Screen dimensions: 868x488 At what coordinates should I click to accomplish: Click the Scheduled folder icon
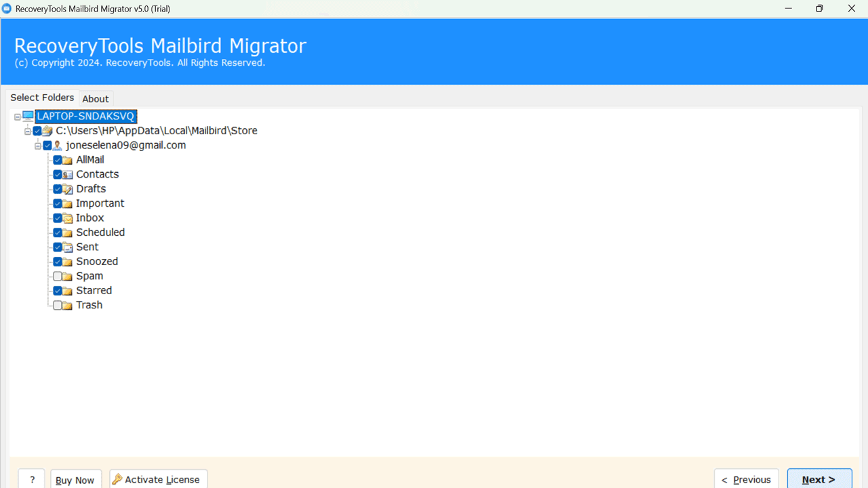(68, 232)
